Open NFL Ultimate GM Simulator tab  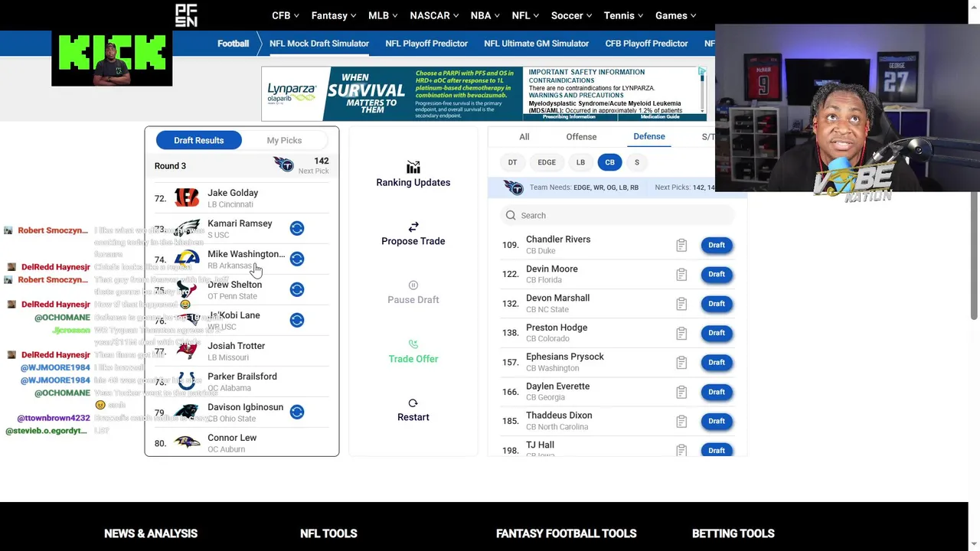537,44
